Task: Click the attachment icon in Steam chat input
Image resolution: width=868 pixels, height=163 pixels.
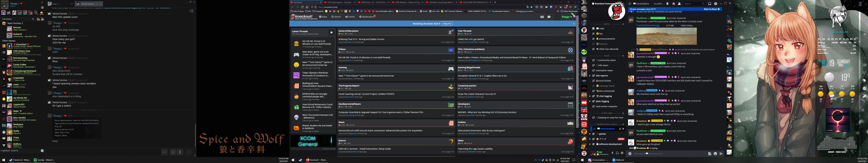Action: [x=180, y=152]
